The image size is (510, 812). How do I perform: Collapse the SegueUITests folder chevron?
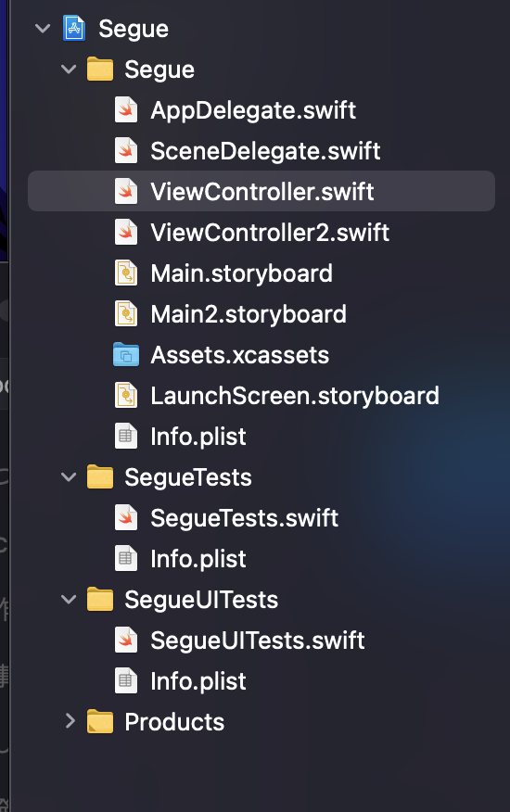click(69, 600)
